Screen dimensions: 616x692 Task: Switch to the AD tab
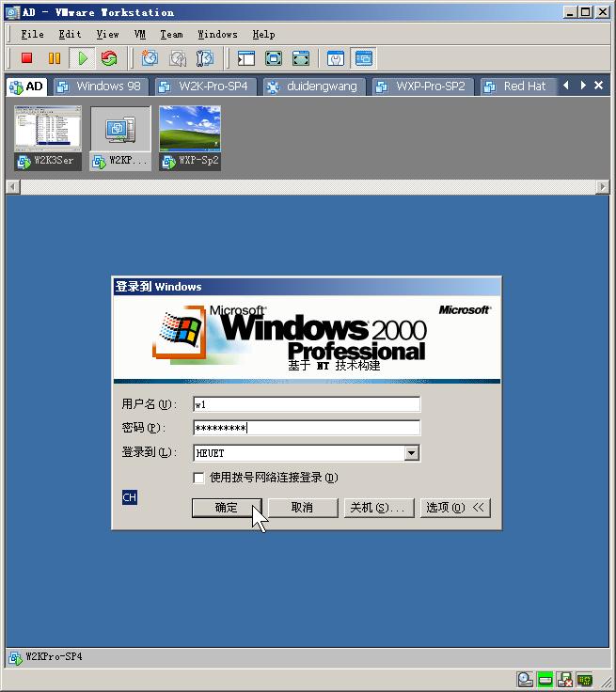[x=27, y=86]
